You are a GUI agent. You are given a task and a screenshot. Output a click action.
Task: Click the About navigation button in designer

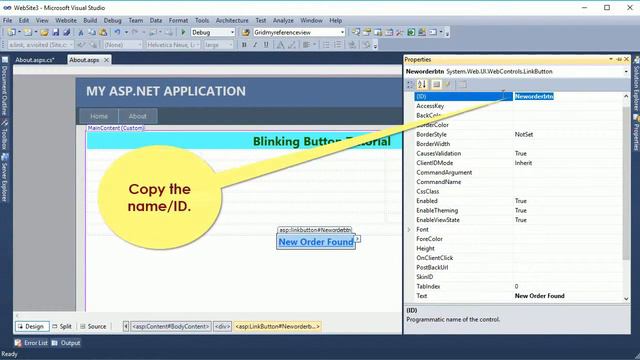point(138,116)
